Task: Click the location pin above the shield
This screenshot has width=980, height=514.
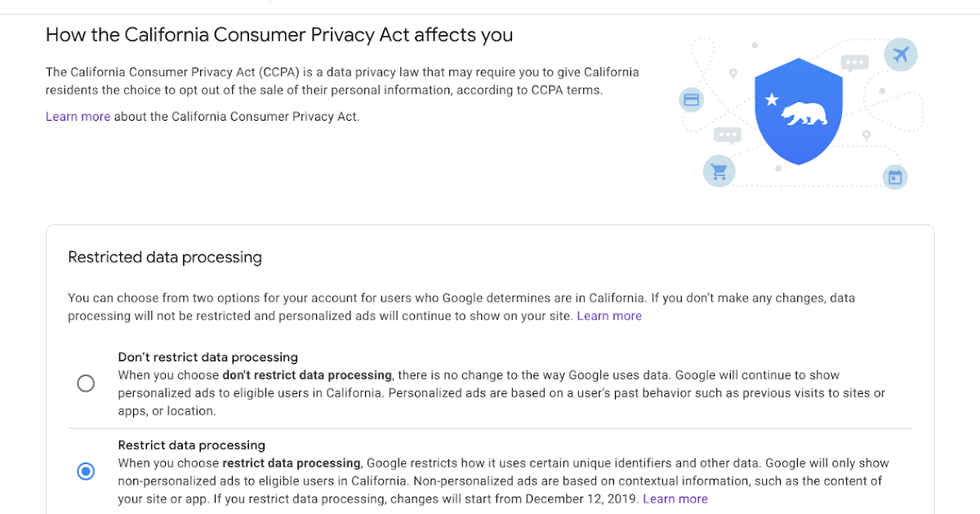Action: point(733,74)
